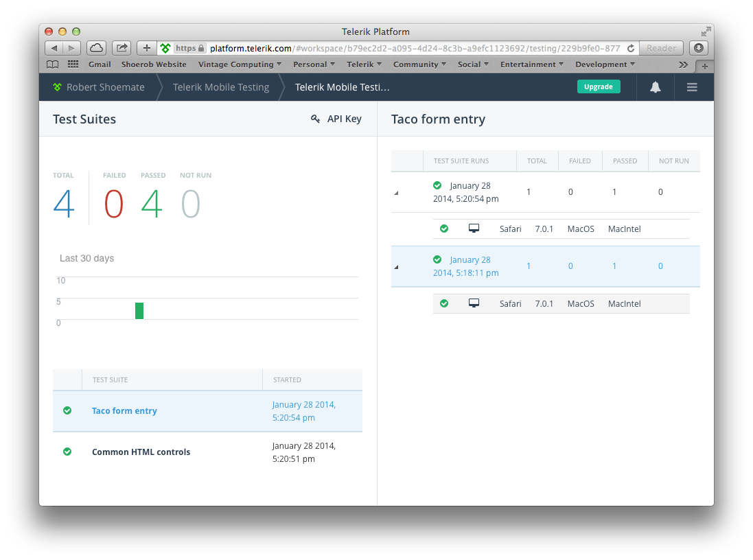Click desktop monitor icon under 5:20:54 pm run
Image resolution: width=753 pixels, height=560 pixels.
pyautogui.click(x=474, y=229)
